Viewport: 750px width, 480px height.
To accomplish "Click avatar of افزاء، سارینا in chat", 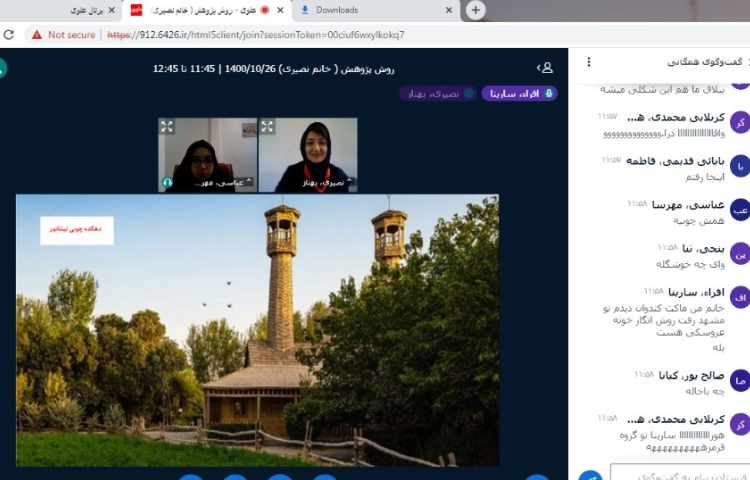I will click(x=740, y=297).
